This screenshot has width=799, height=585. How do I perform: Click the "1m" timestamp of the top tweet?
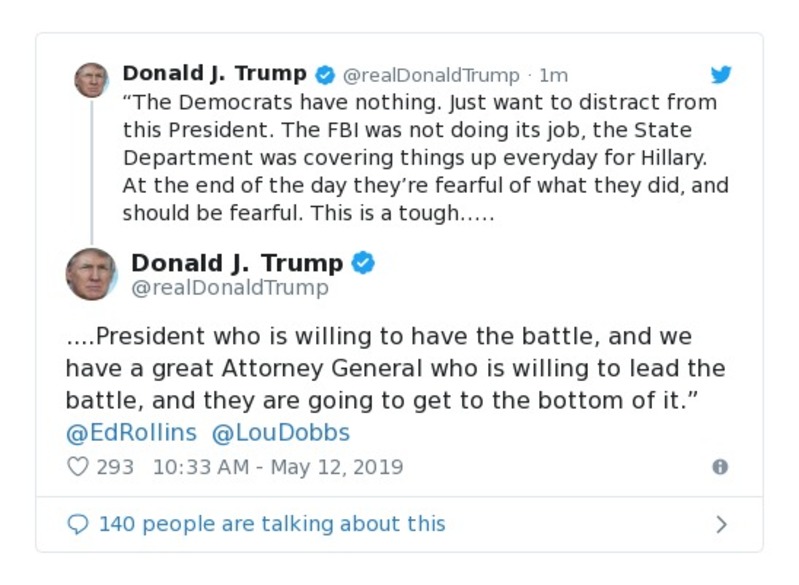pyautogui.click(x=553, y=75)
